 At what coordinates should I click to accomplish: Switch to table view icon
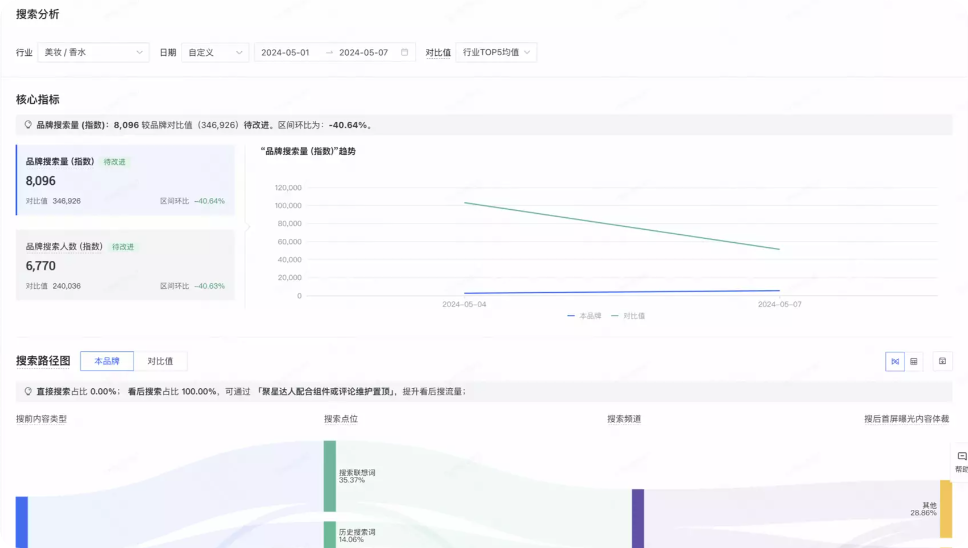click(x=914, y=361)
